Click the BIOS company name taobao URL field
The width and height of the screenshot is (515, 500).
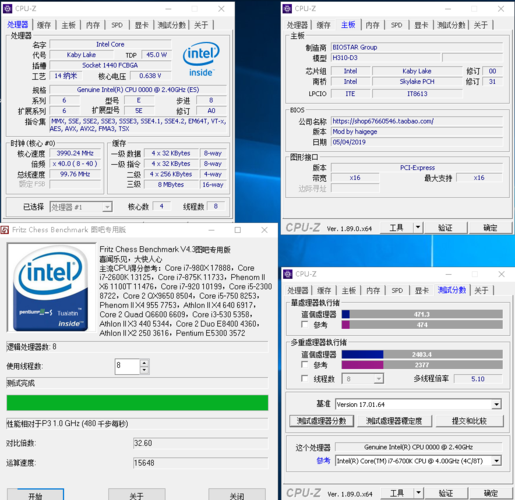(417, 121)
